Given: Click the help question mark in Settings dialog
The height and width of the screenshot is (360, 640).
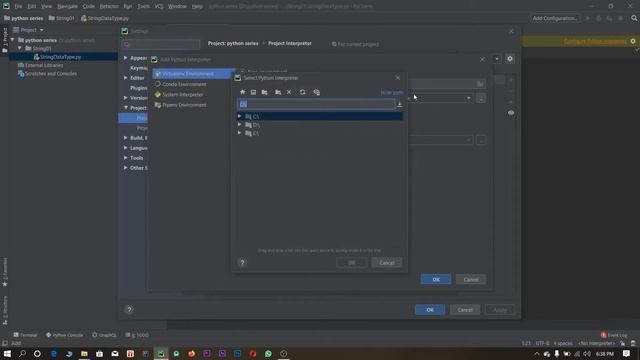Looking at the screenshot, I should 129,309.
